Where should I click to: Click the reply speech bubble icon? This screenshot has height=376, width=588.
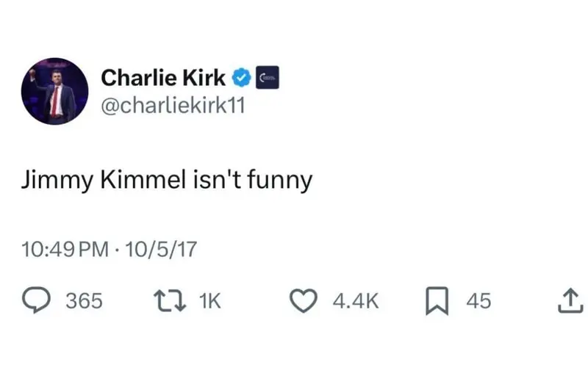(37, 300)
